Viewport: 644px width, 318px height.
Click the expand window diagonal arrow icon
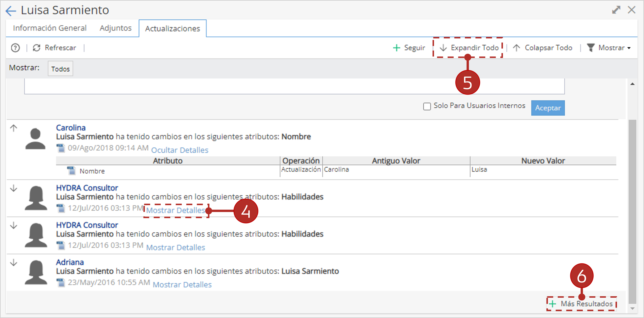pyautogui.click(x=616, y=10)
